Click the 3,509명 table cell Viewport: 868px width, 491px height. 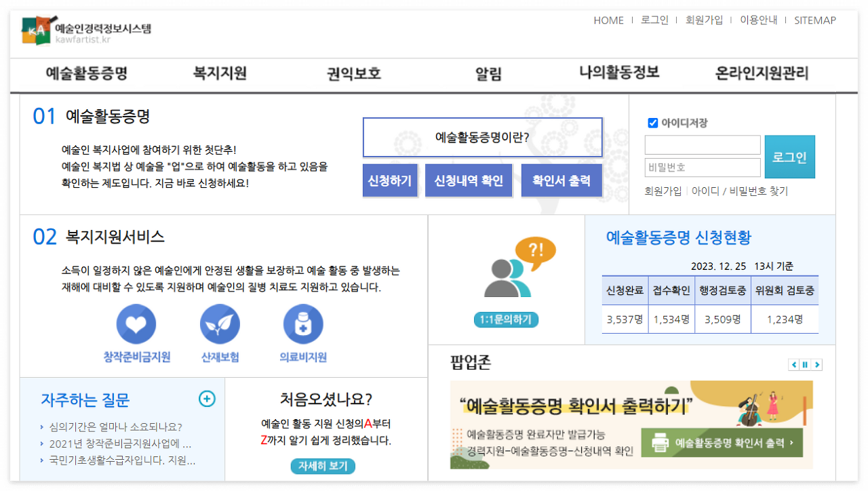click(x=723, y=319)
